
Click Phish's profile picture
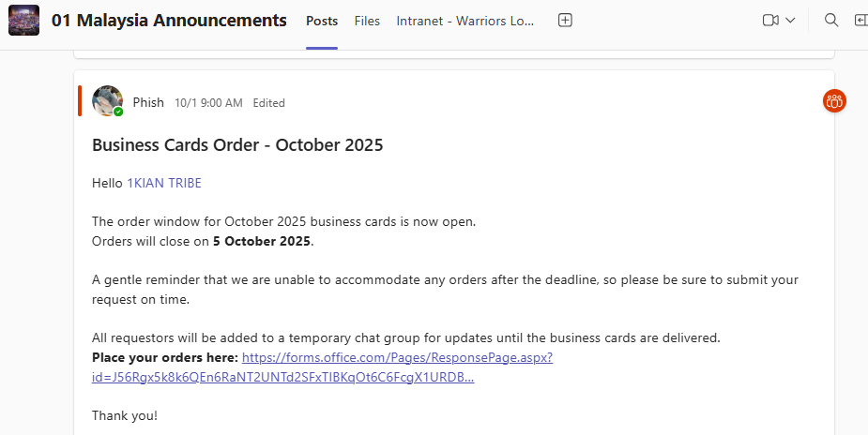click(107, 101)
